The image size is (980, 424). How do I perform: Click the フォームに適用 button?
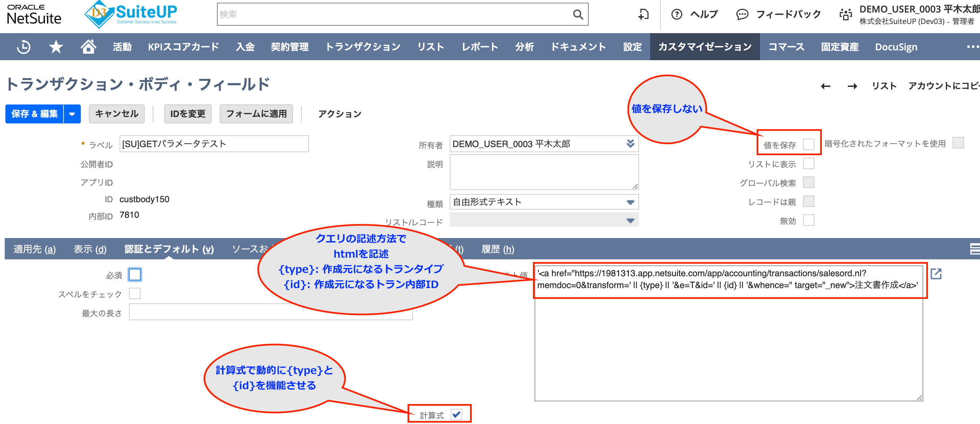click(x=256, y=114)
